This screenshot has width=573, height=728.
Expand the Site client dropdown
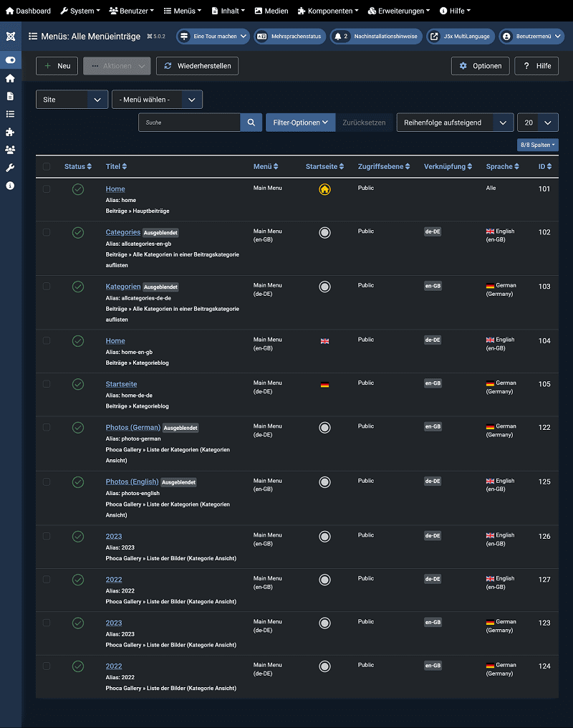click(x=72, y=100)
